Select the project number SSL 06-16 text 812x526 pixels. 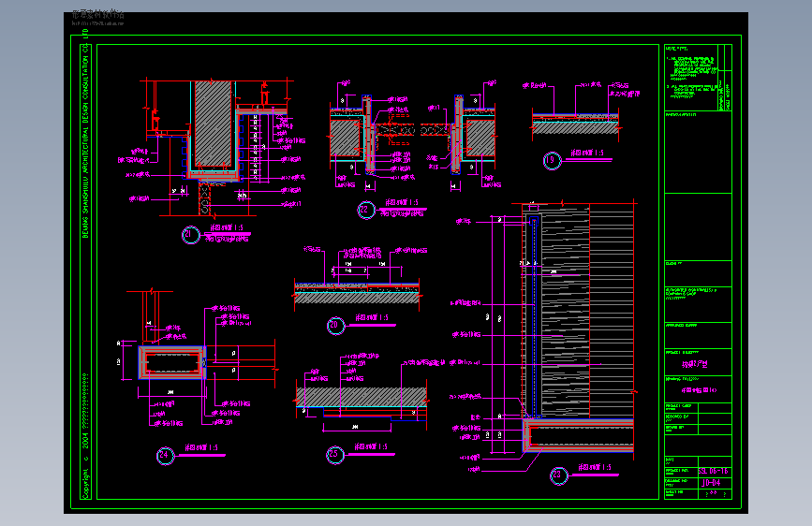coord(713,471)
